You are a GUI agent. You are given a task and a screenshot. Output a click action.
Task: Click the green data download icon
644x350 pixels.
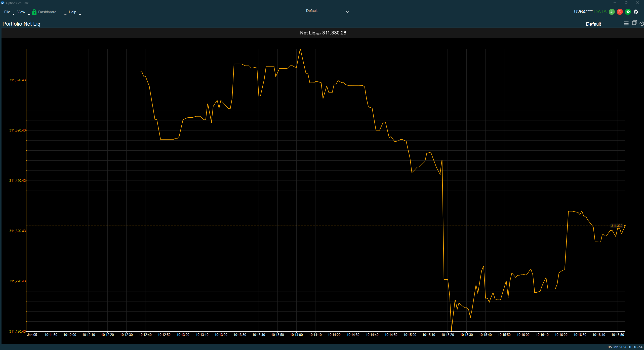[x=612, y=12]
